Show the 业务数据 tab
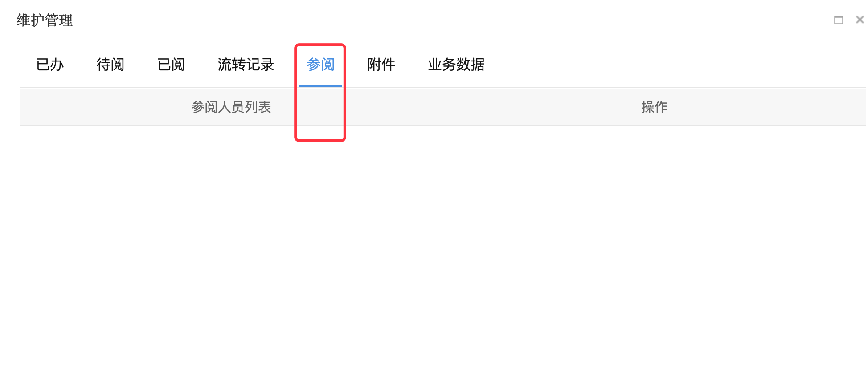 pos(456,65)
